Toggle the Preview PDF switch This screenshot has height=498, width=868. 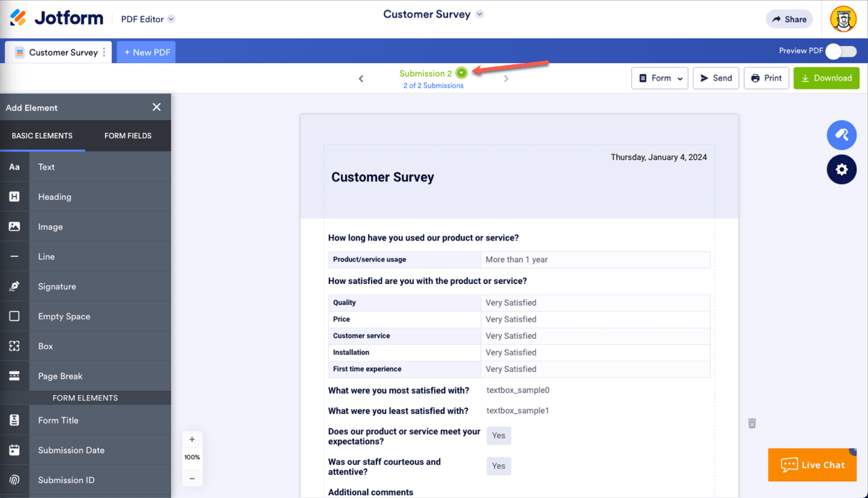841,51
